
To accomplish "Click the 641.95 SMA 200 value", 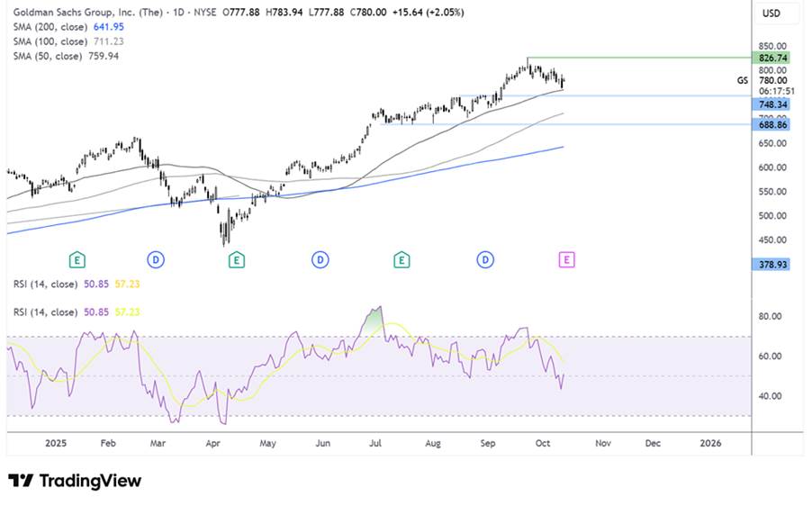I will pos(109,27).
